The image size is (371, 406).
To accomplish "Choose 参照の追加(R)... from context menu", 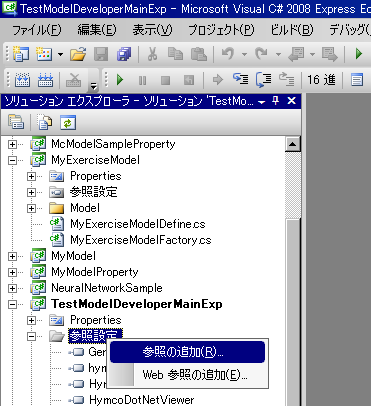I will [x=187, y=352].
